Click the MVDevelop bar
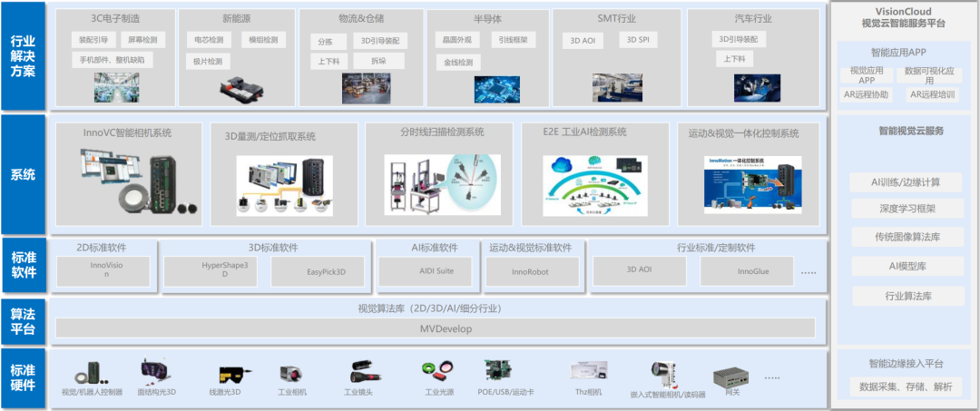 [436, 328]
